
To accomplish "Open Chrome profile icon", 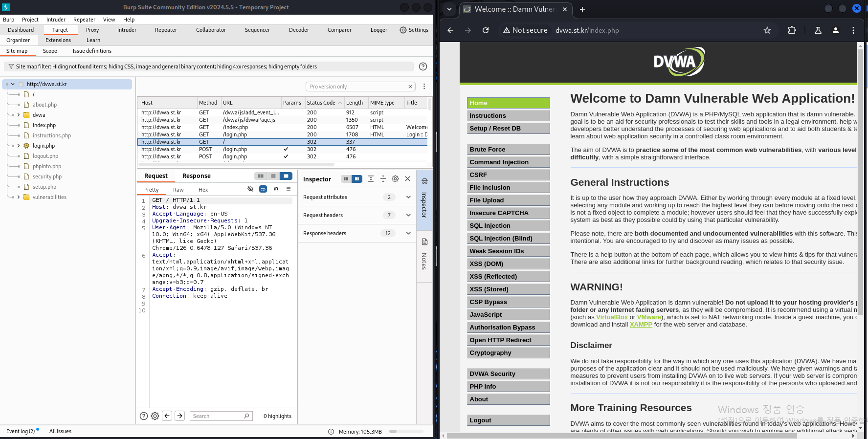I will coord(836,30).
